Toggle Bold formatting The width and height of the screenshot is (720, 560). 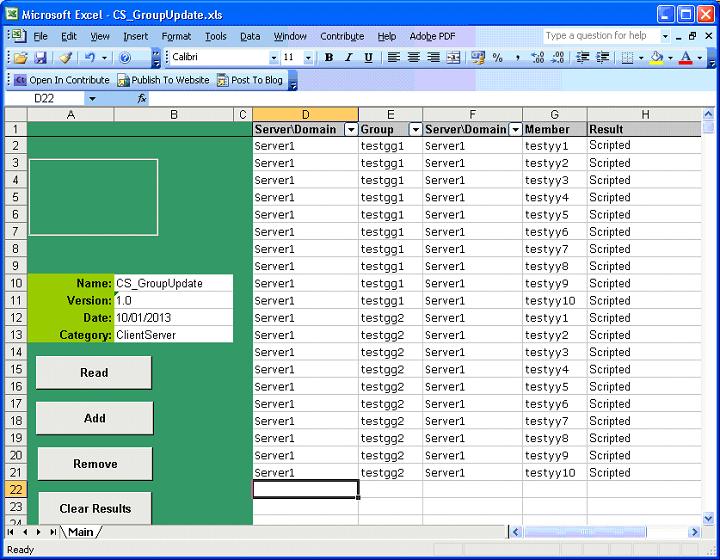[329, 58]
